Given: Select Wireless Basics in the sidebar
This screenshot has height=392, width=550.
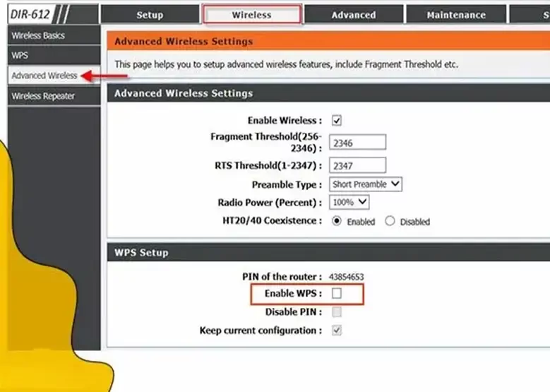Looking at the screenshot, I should (38, 35).
